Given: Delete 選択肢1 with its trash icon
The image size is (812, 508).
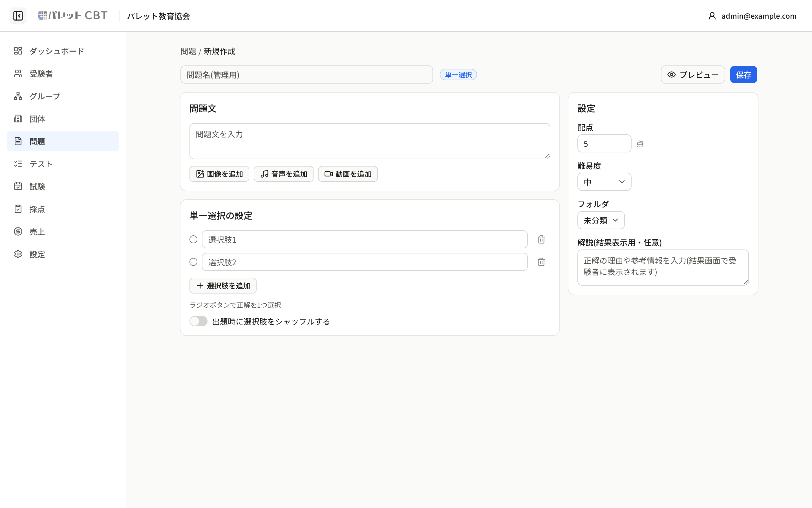Looking at the screenshot, I should (x=541, y=239).
